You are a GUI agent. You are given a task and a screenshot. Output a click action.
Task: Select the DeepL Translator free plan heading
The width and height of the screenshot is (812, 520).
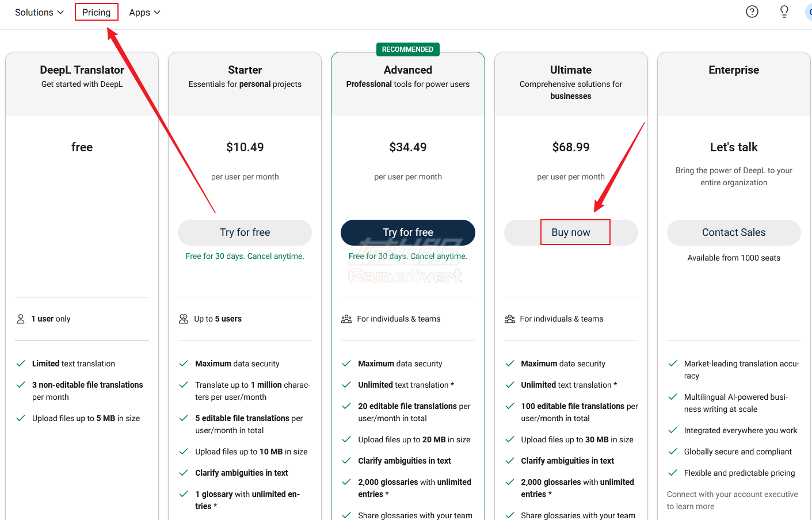[x=82, y=70]
